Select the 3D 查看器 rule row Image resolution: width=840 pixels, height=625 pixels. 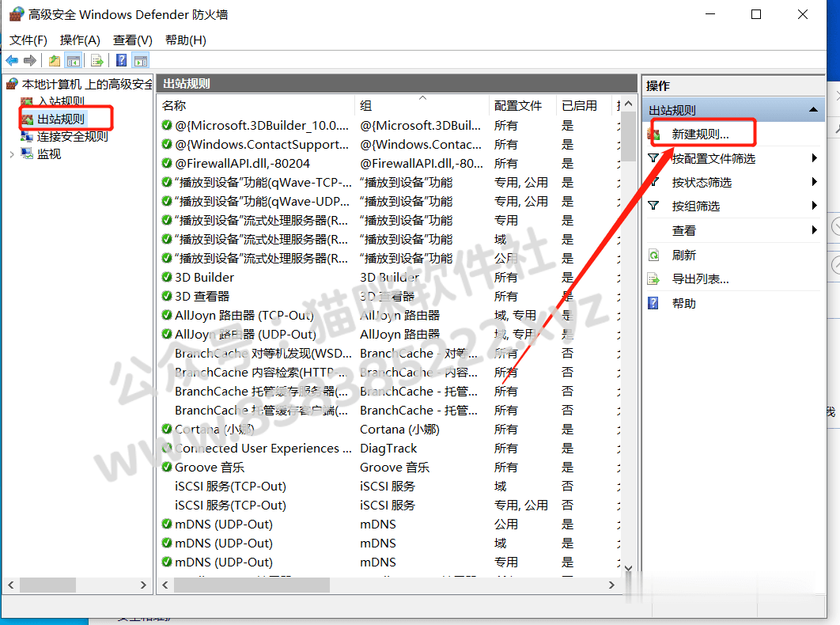point(388,297)
